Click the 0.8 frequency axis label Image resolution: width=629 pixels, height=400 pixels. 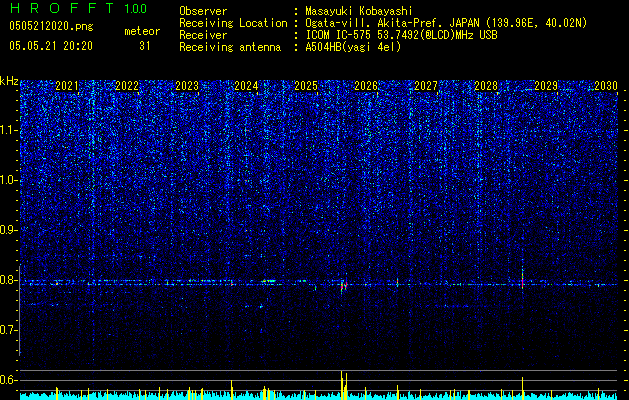pos(9,280)
